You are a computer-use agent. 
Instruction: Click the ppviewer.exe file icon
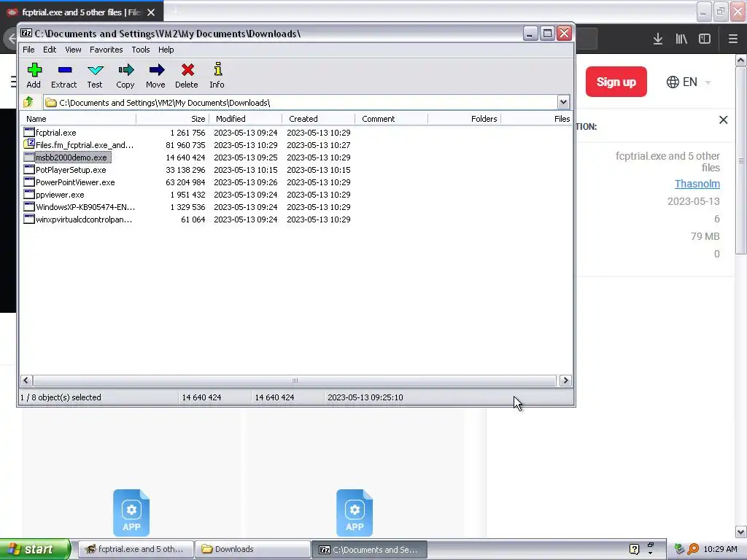pyautogui.click(x=29, y=194)
